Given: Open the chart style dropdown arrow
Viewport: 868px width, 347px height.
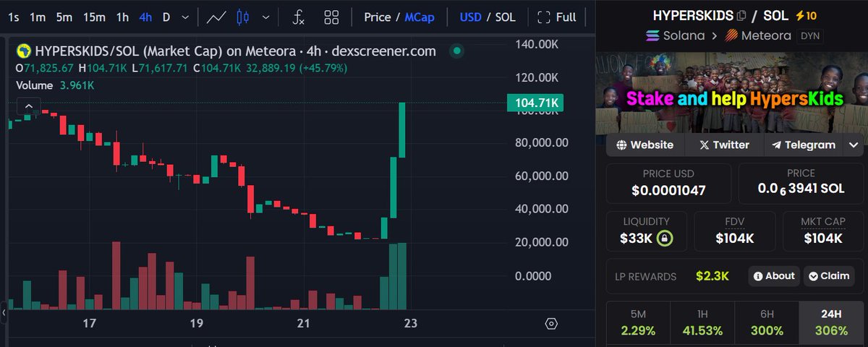Looking at the screenshot, I should pos(267,17).
